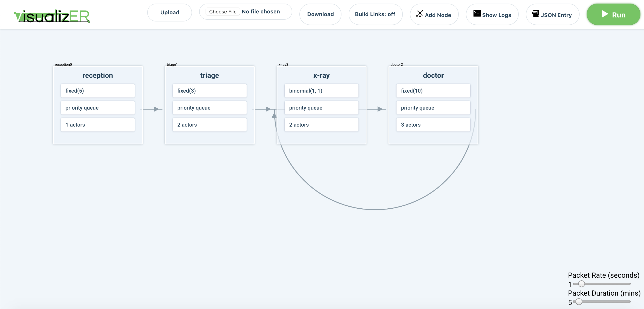Adjust the Packet Duration slider
Screen dimensions: 644x309
coord(579,301)
